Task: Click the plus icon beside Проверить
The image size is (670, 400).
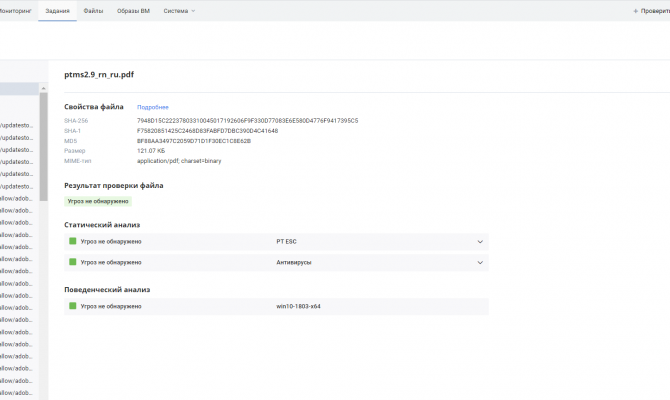Action: pyautogui.click(x=637, y=10)
